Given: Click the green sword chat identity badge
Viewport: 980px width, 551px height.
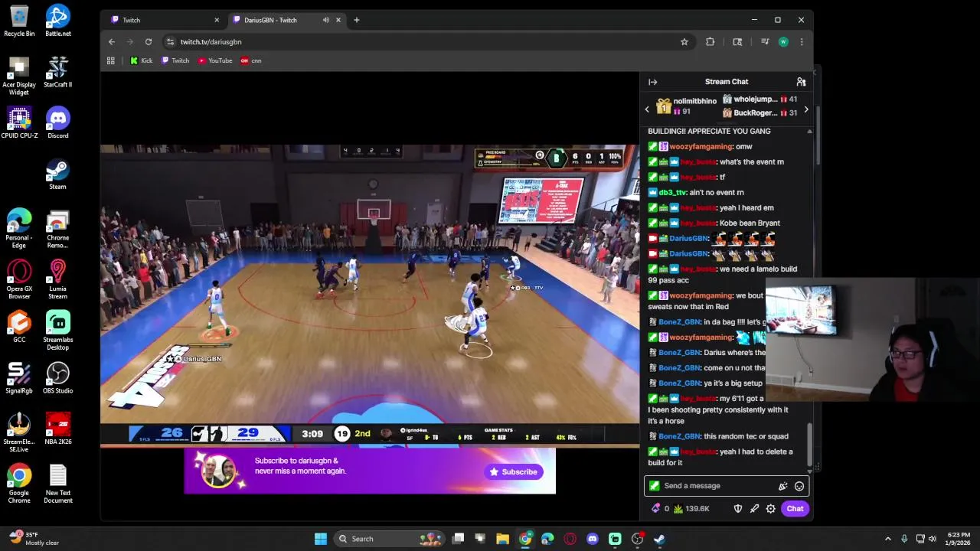Looking at the screenshot, I should click(x=654, y=486).
